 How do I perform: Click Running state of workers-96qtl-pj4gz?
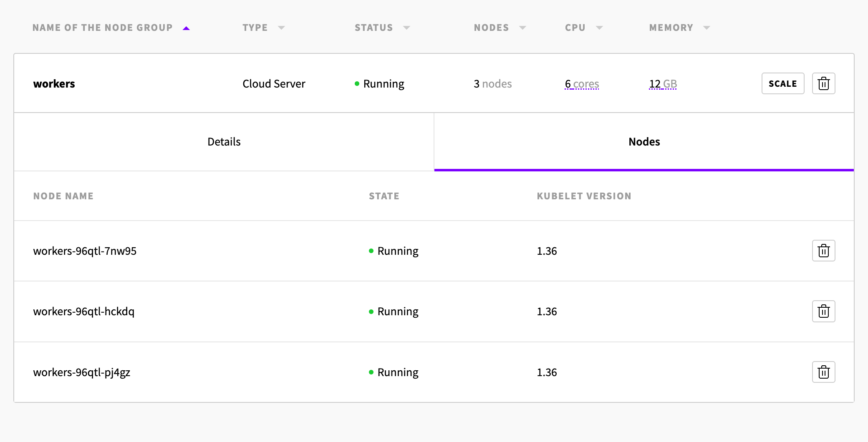point(394,372)
